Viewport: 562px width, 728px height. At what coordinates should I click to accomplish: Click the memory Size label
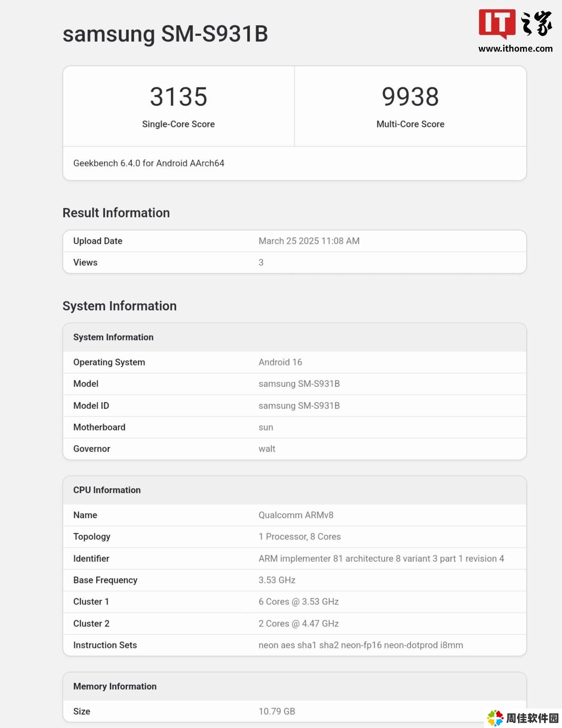(82, 712)
